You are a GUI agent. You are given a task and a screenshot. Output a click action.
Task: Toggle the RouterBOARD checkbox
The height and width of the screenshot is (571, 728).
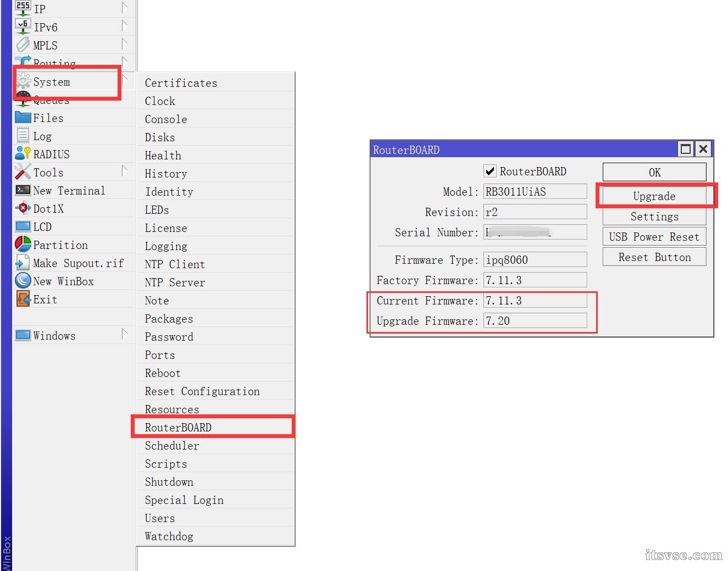click(490, 171)
